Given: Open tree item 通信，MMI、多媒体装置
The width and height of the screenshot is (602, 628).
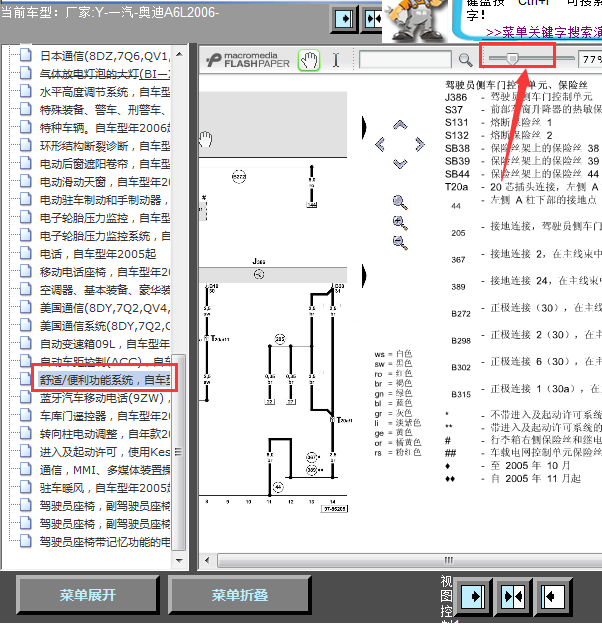Looking at the screenshot, I should [105, 470].
